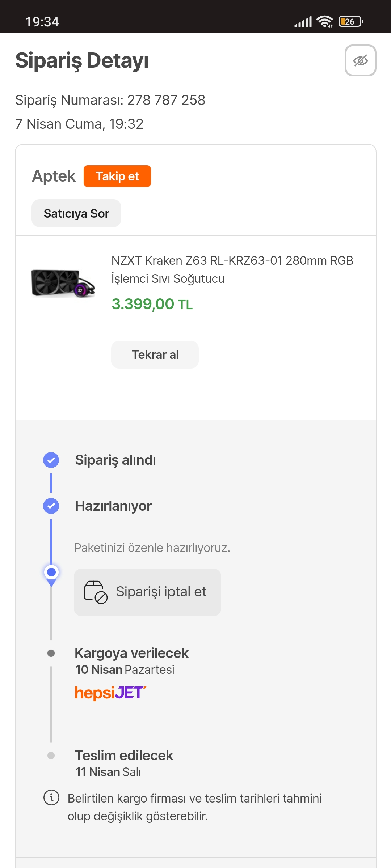Tap the Tekrar al reorder button
The width and height of the screenshot is (391, 868).
155,354
